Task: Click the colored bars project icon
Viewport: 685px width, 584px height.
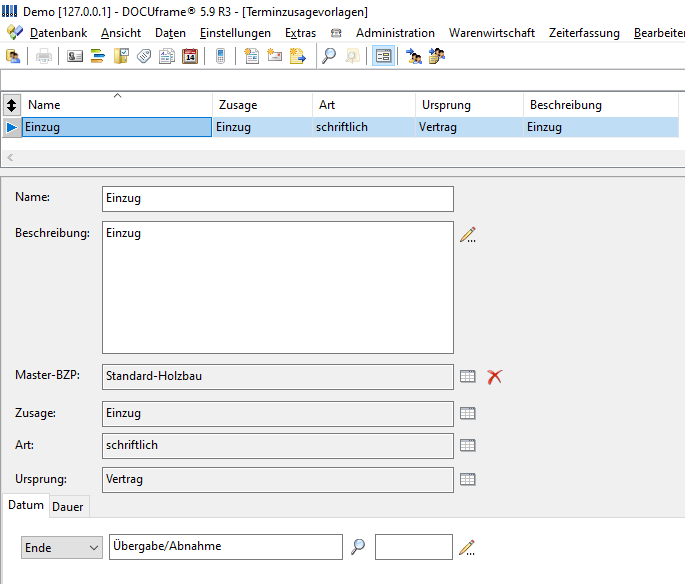Action: (x=98, y=56)
